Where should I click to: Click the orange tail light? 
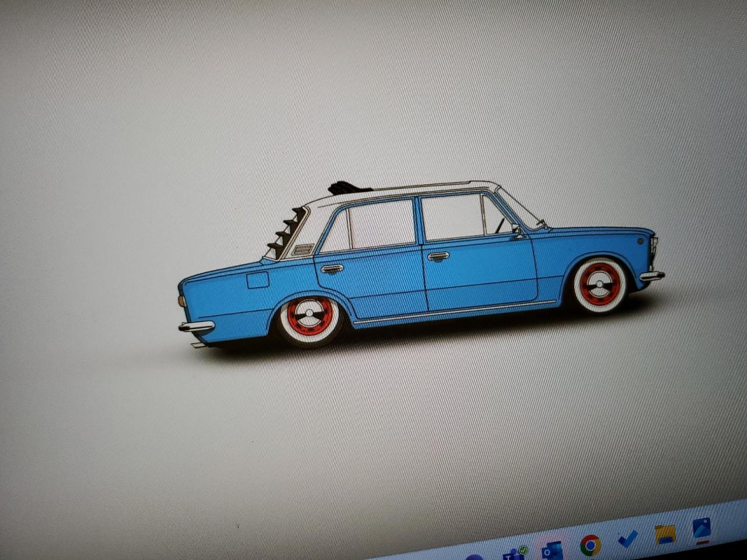(181, 300)
